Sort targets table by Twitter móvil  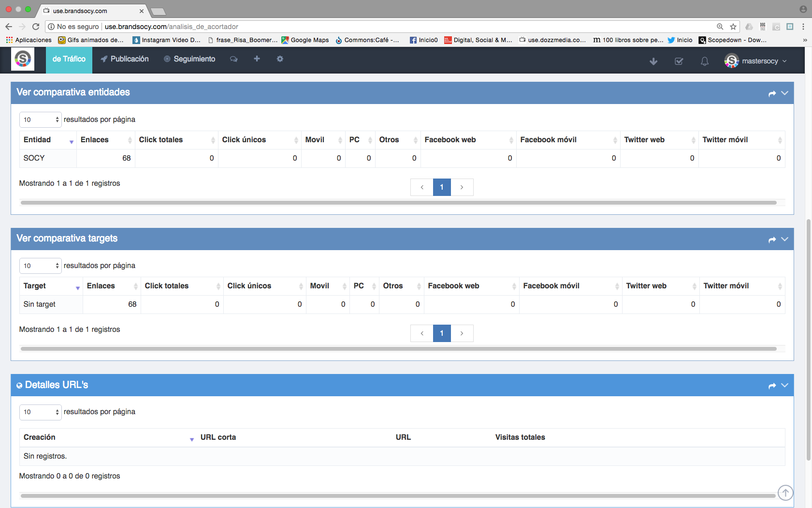tap(742, 286)
